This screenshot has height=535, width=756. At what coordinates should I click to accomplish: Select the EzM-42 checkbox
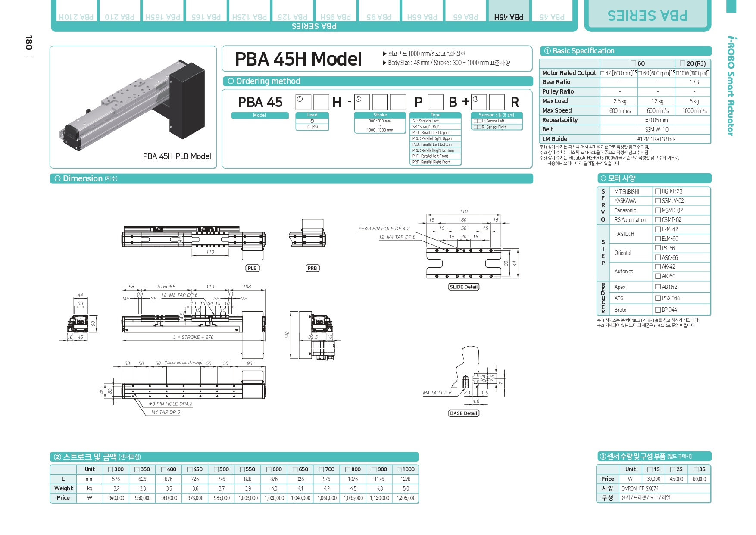tap(658, 229)
